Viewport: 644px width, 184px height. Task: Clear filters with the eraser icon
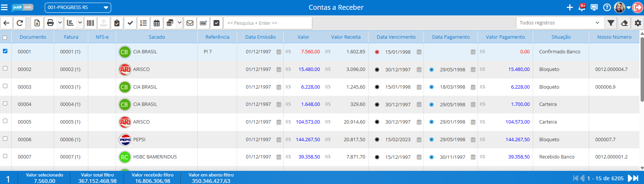click(x=624, y=23)
